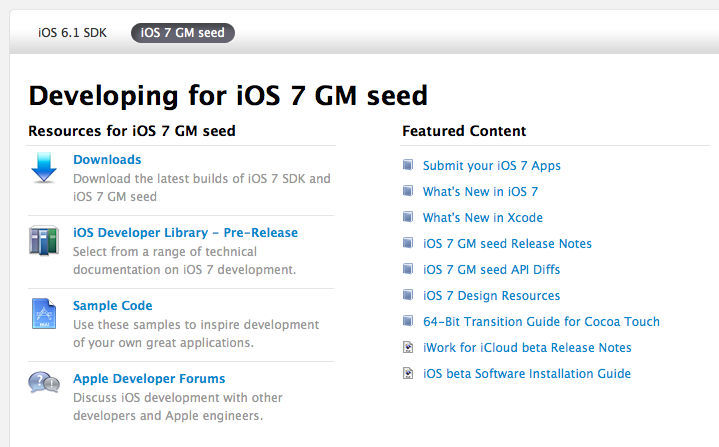Click document icon beside iWork for iCloud beta
The height and width of the screenshot is (447, 719).
pos(408,348)
